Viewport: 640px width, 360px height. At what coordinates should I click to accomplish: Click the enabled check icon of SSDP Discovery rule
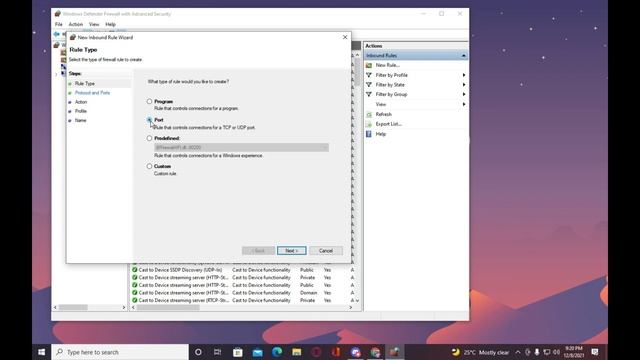click(135, 270)
